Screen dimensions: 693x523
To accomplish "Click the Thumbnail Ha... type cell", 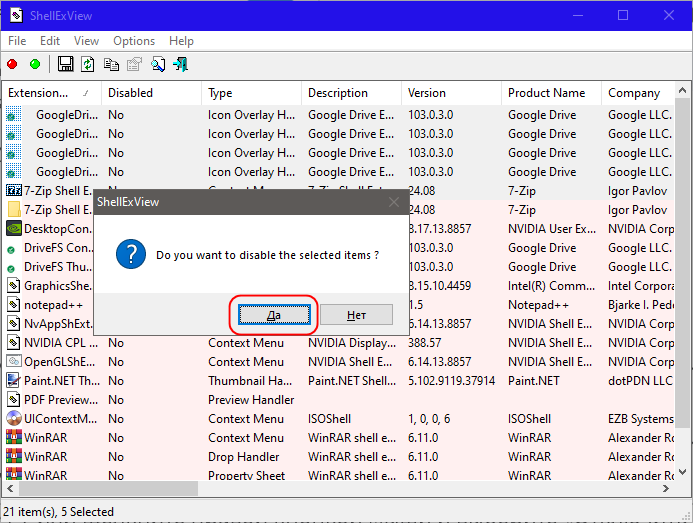I will point(250,381).
